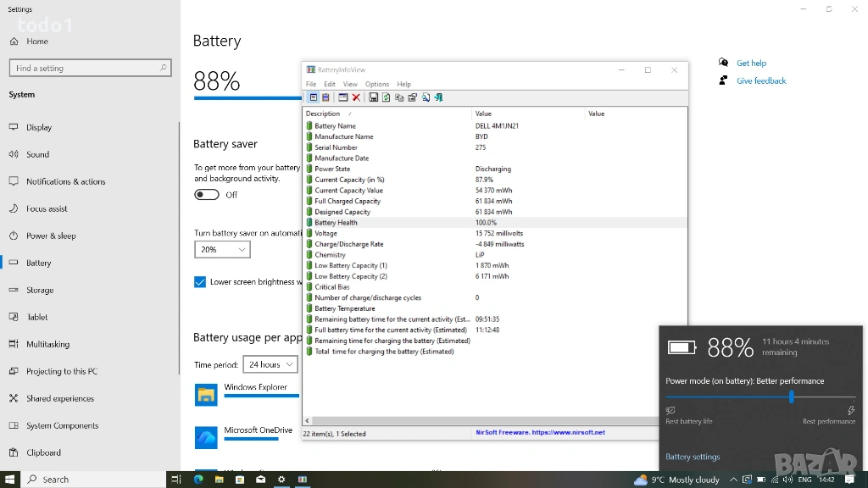Select the battery log view toolbar icon
Viewport: 868px width, 488px height.
pos(325,97)
